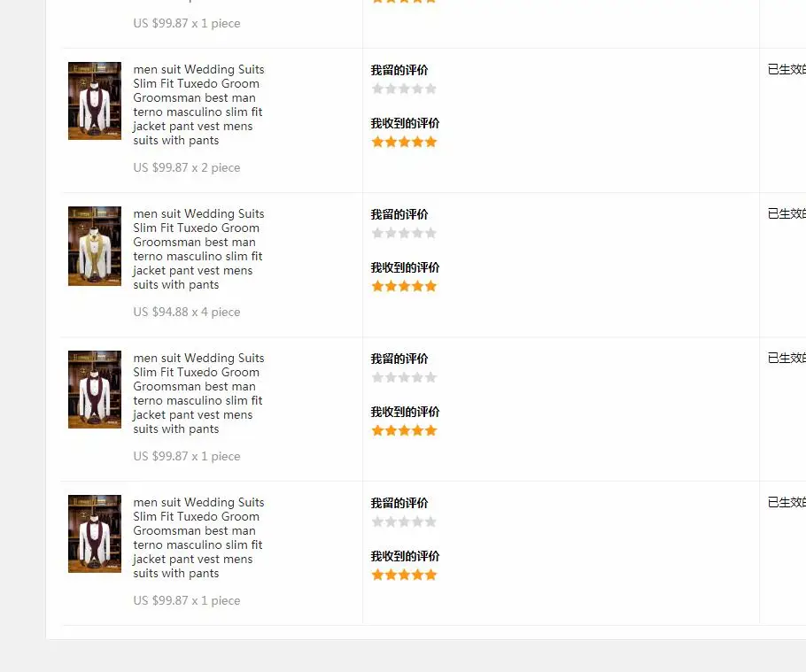806x672 pixels.
Task: Click 已生效 status text in gold suit row
Action: coord(787,213)
